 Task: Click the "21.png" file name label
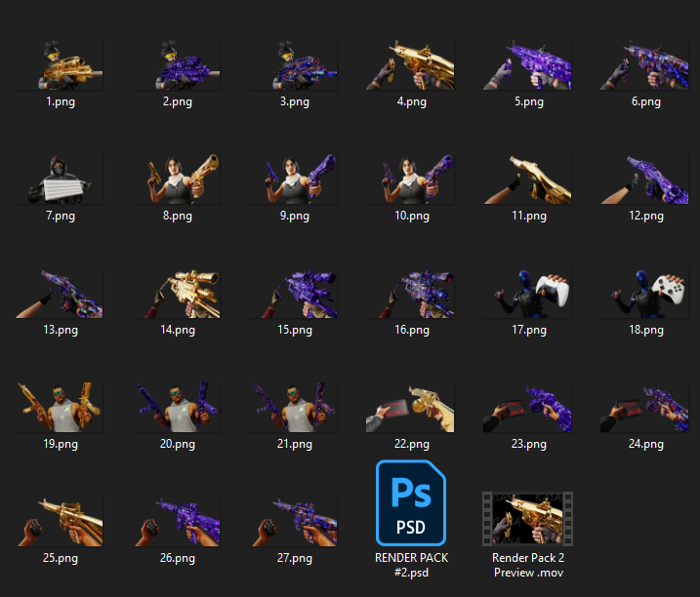tap(294, 444)
